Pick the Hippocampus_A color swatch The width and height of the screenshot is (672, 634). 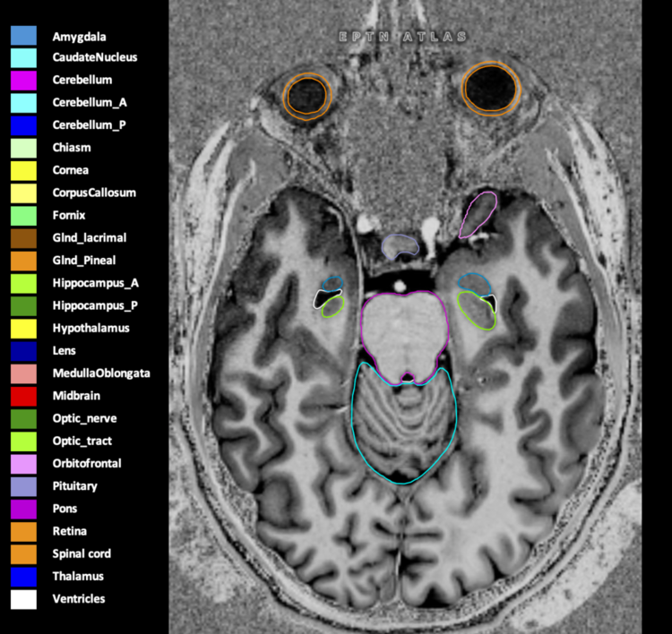(x=23, y=284)
